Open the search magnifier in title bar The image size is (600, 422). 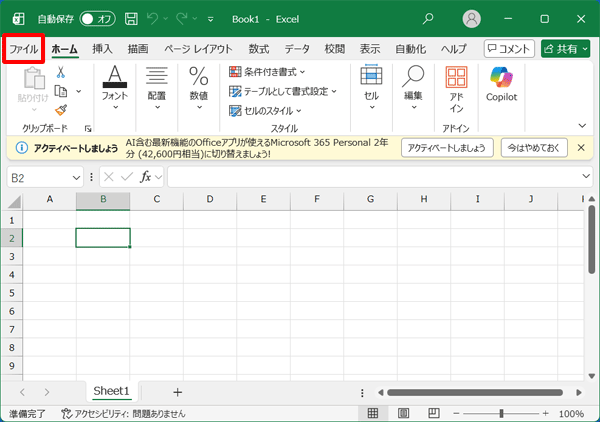(429, 18)
